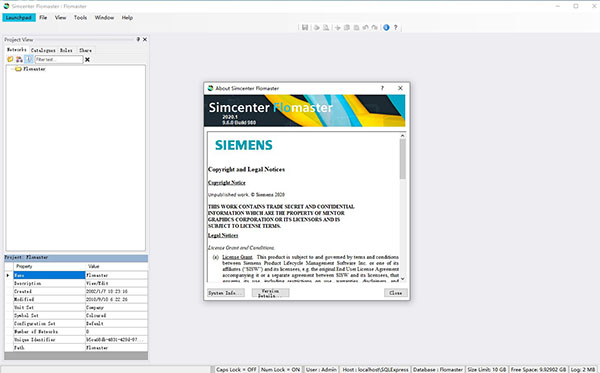Open the Window menu
This screenshot has width=600, height=373.
104,18
